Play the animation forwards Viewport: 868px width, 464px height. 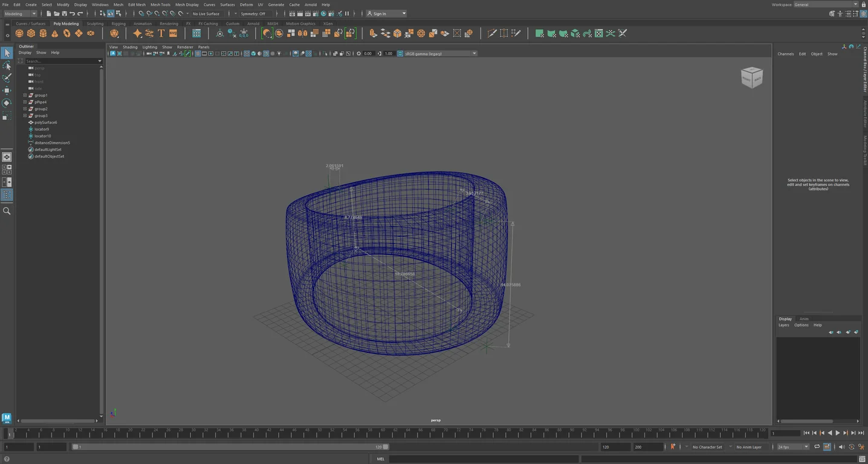coord(838,433)
